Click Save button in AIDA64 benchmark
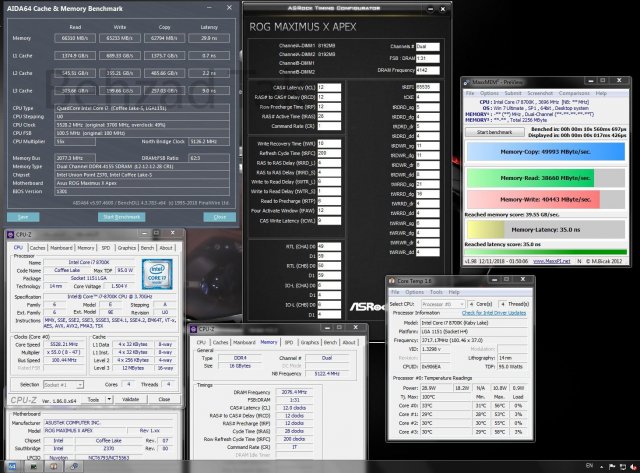This screenshot has width=640, height=473. point(23,217)
